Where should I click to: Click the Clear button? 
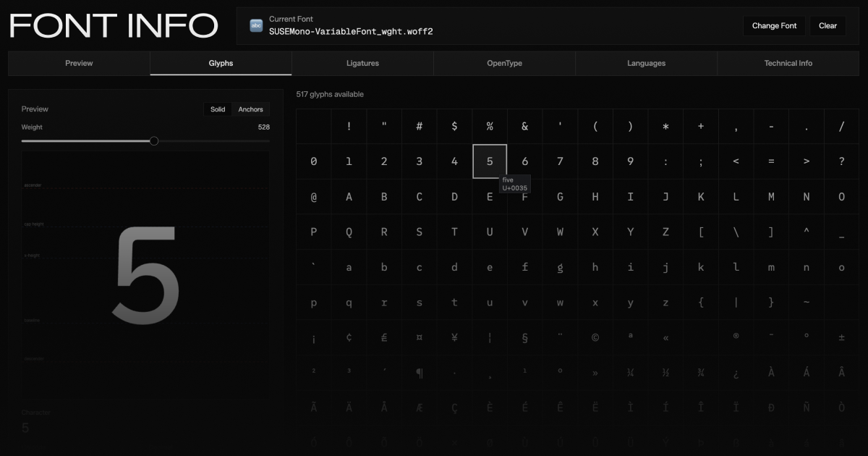827,26
